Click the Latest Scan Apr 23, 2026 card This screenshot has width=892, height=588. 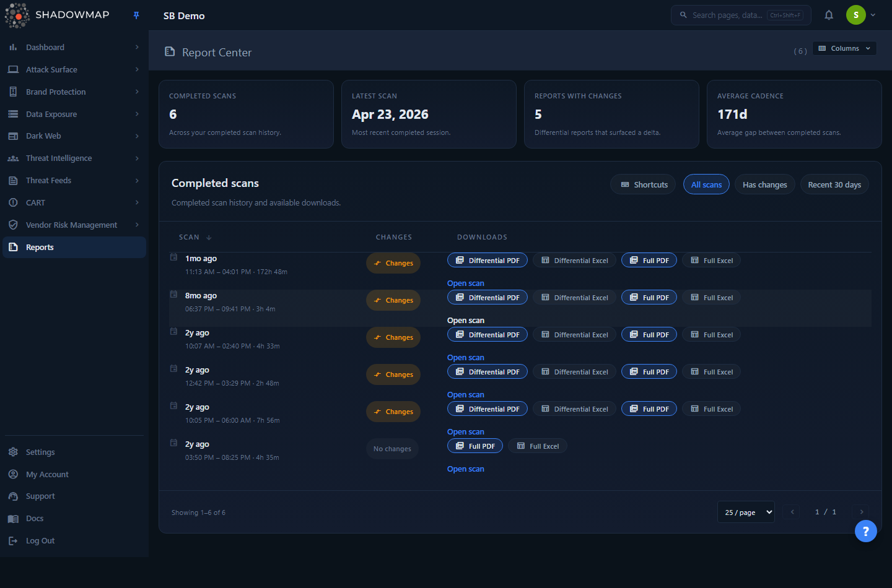[x=429, y=114]
